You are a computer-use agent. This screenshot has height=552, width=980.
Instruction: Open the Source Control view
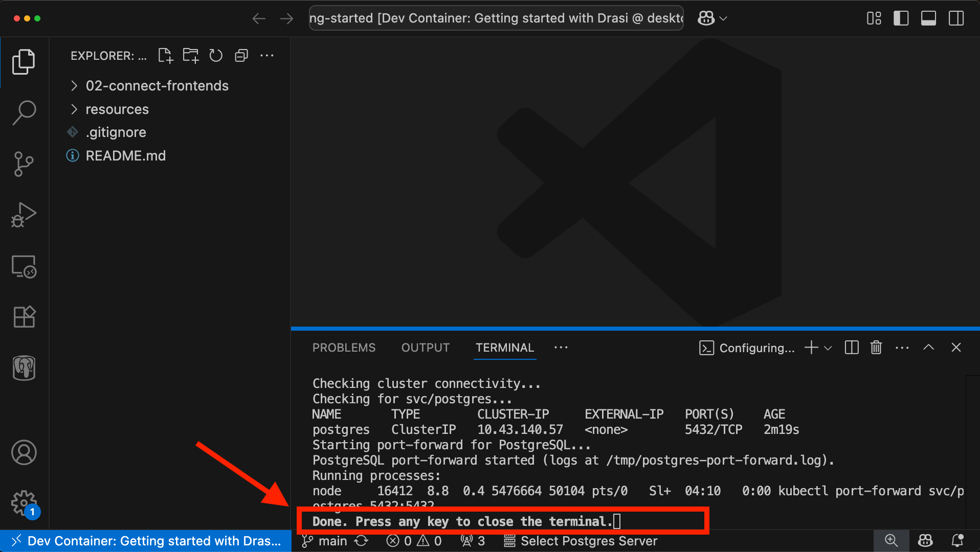point(24,164)
